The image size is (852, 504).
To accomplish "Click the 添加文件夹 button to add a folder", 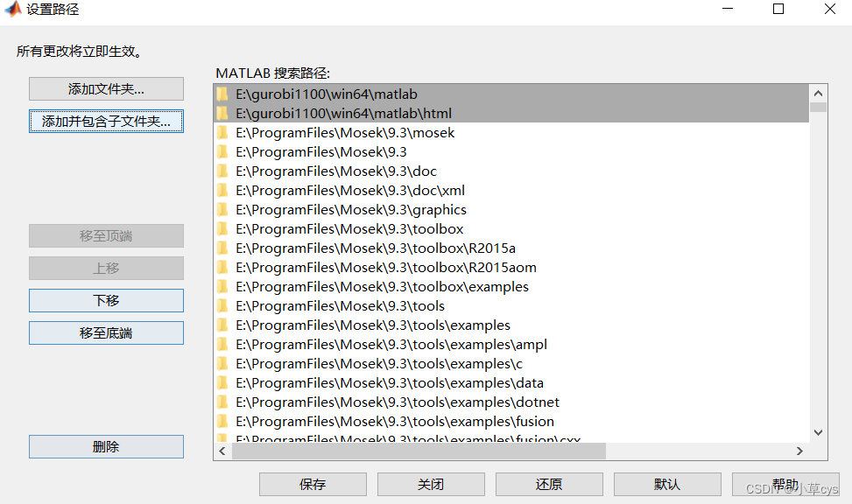I will (x=106, y=88).
